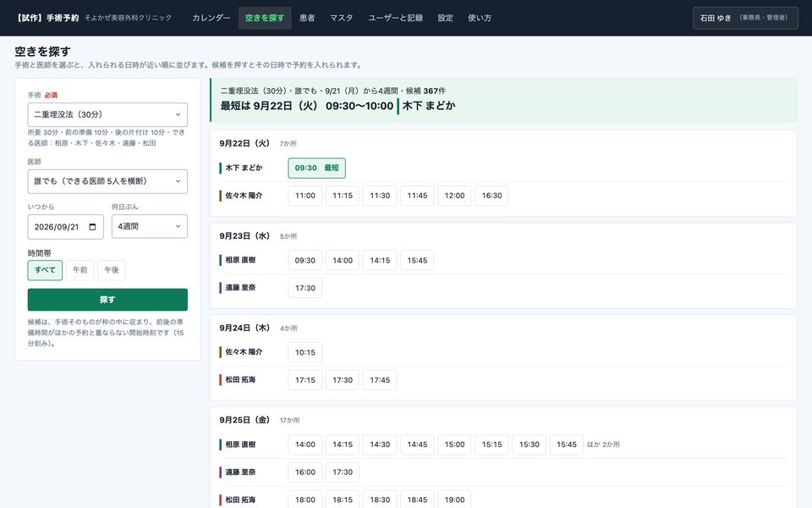Viewport: 812px width, 508px height.
Task: Open ユーザーと記録 navigation tab
Action: click(x=396, y=18)
